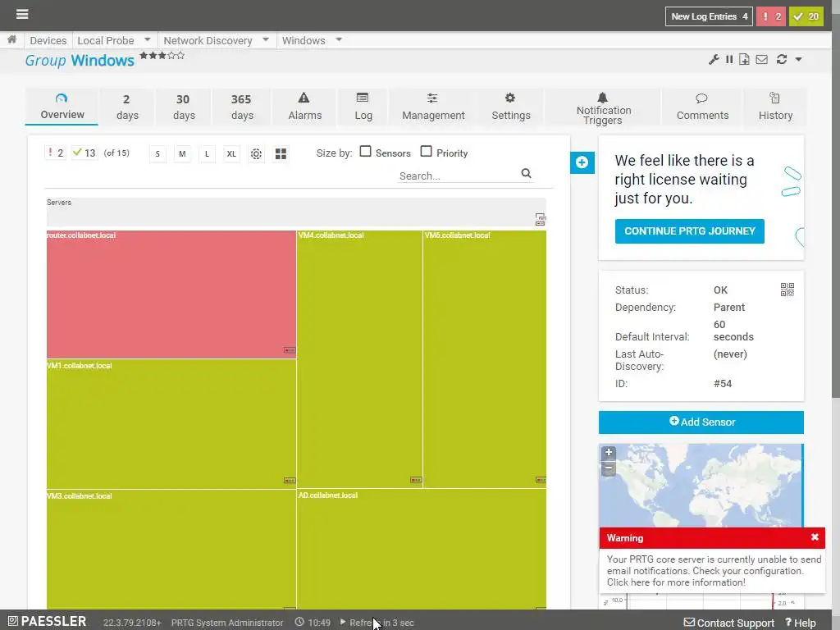The height and width of the screenshot is (630, 840).
Task: Filter by 2 down sensors in device view
Action: [x=56, y=153]
